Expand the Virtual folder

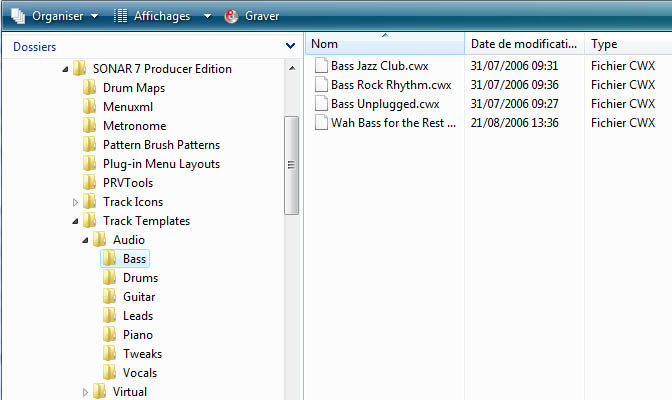[85, 392]
